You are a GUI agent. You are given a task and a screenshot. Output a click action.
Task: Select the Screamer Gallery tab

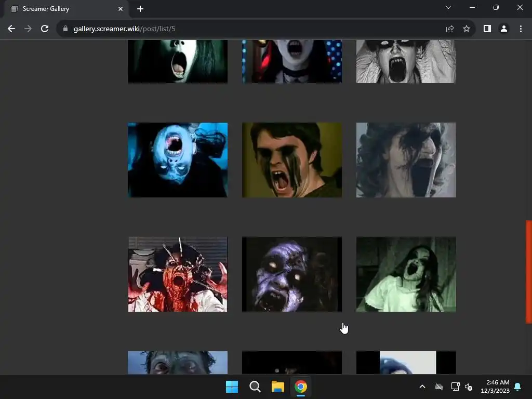[x=66, y=9]
